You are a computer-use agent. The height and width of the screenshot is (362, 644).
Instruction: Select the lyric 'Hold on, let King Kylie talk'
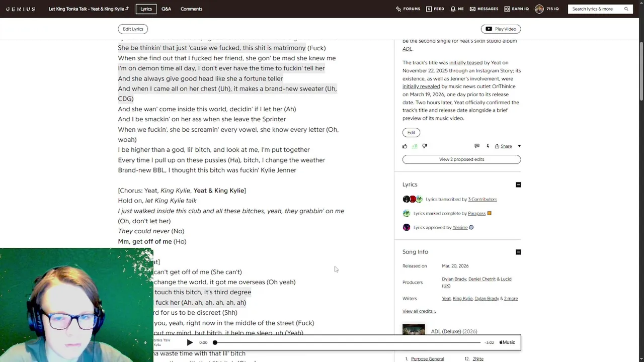157,201
